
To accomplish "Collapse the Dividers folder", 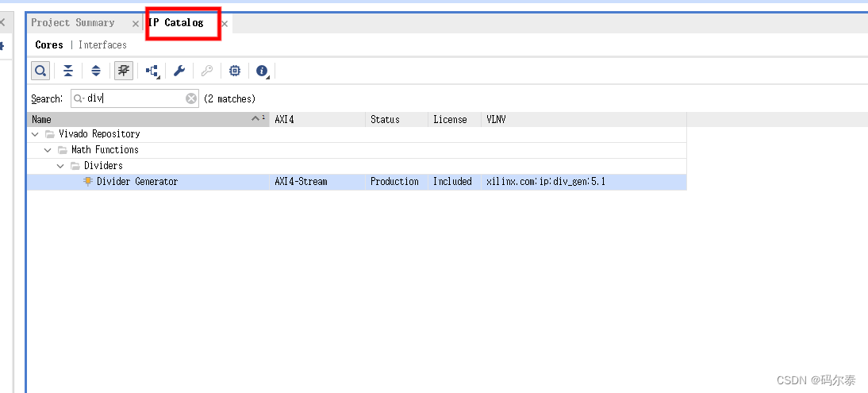I will (x=60, y=166).
